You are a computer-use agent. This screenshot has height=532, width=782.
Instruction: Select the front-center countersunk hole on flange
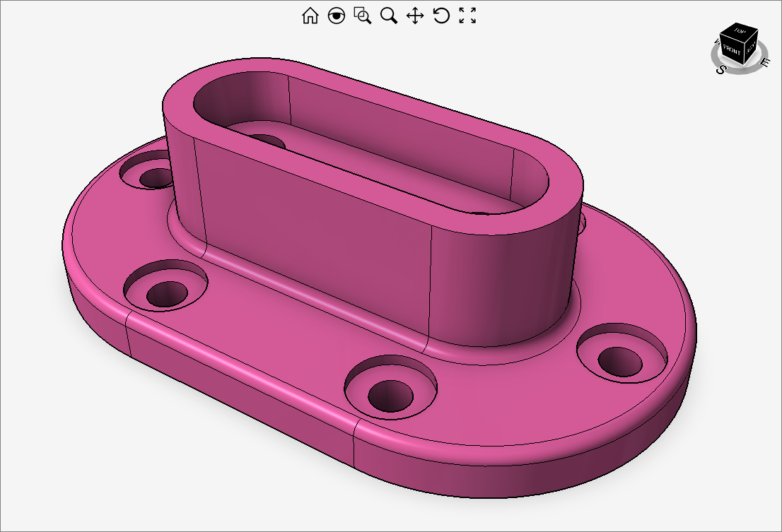(390, 394)
